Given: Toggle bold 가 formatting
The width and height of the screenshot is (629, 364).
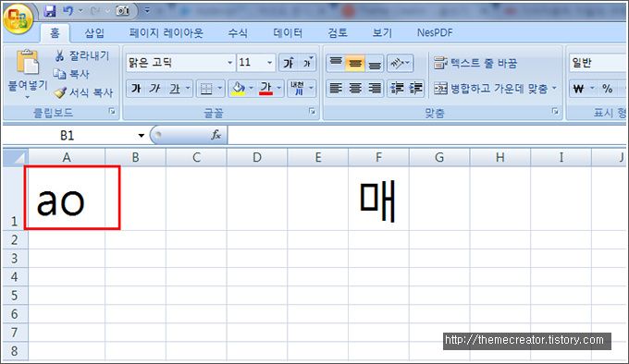Looking at the screenshot, I should 136,88.
